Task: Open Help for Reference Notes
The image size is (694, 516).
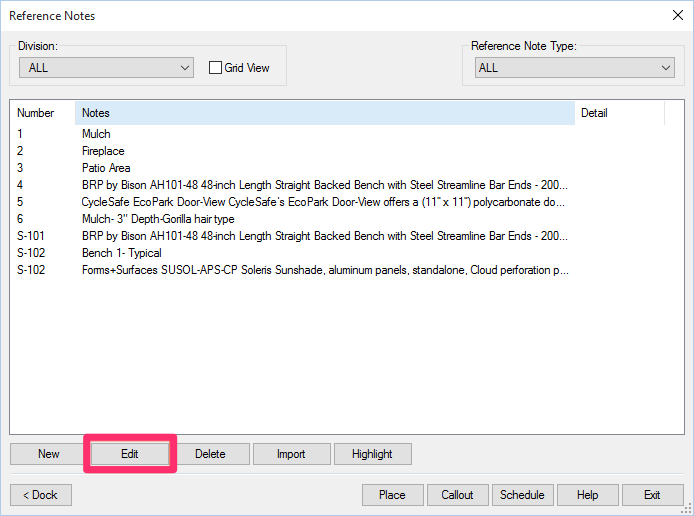Action: 588,495
